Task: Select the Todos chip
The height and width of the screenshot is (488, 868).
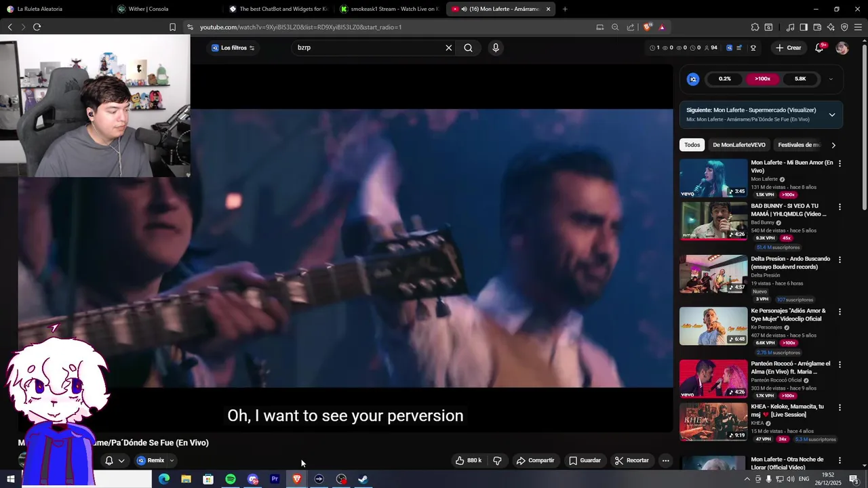Action: pos(692,145)
